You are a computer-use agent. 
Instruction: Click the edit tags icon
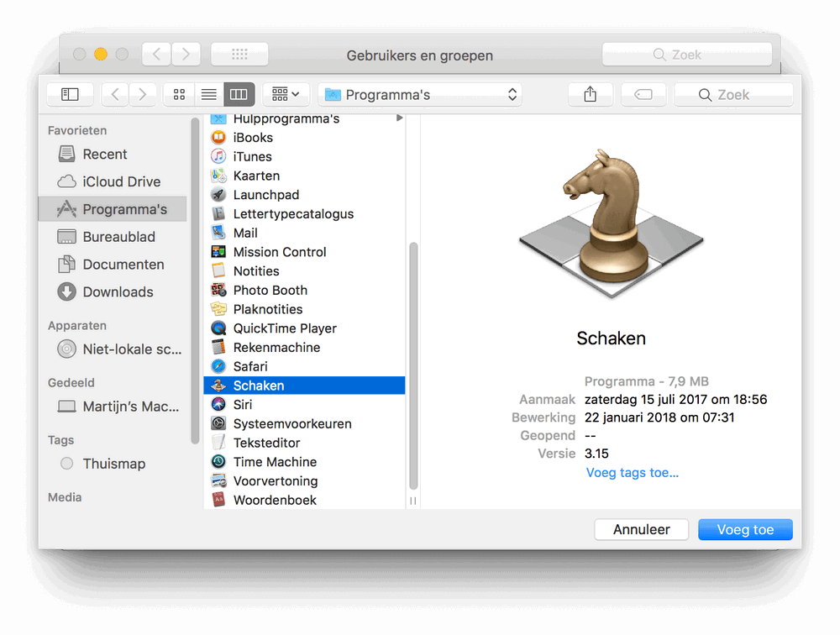(643, 95)
